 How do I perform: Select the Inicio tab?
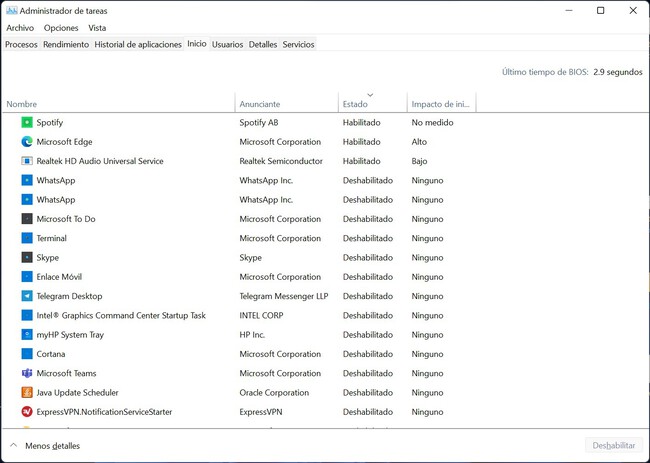[x=196, y=44]
